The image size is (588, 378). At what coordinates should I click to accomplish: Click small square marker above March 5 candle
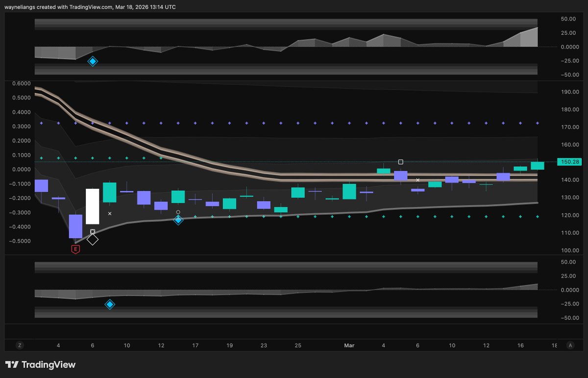[x=401, y=162]
